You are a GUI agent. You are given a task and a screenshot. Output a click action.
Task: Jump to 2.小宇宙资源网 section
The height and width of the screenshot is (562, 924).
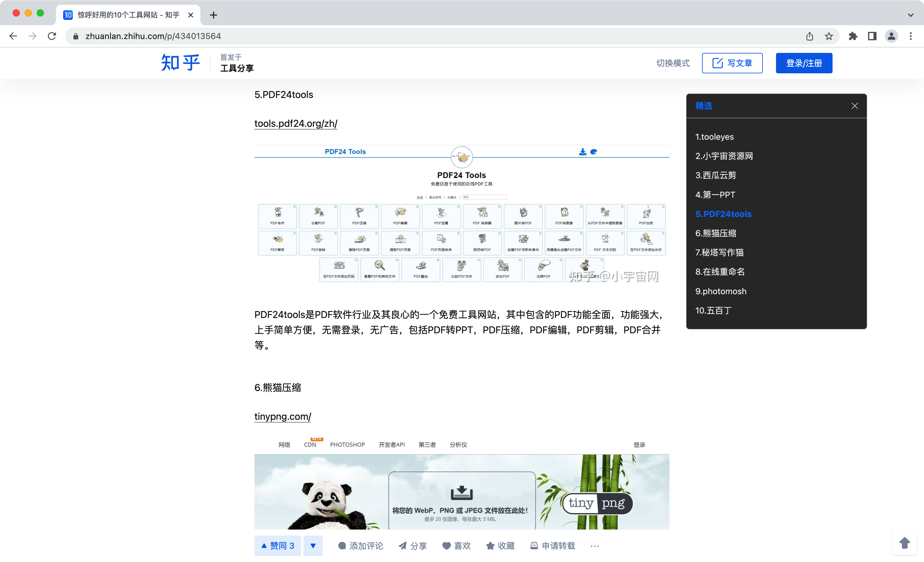tap(724, 156)
